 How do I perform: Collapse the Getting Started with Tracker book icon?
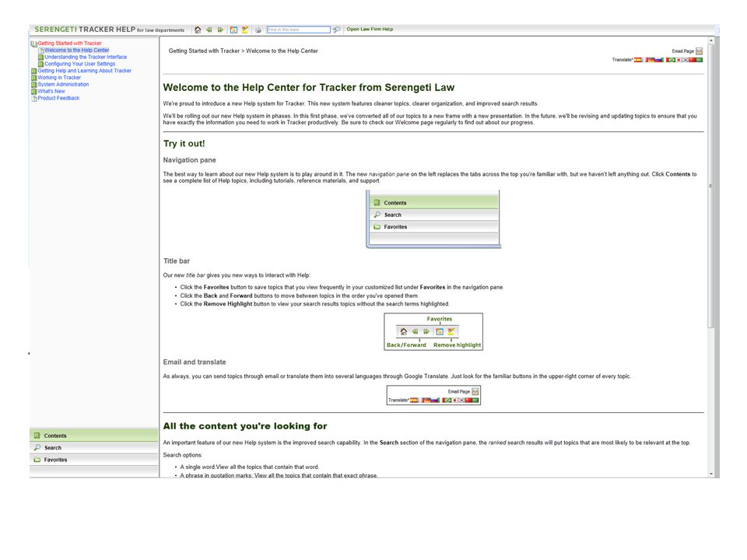33,44
